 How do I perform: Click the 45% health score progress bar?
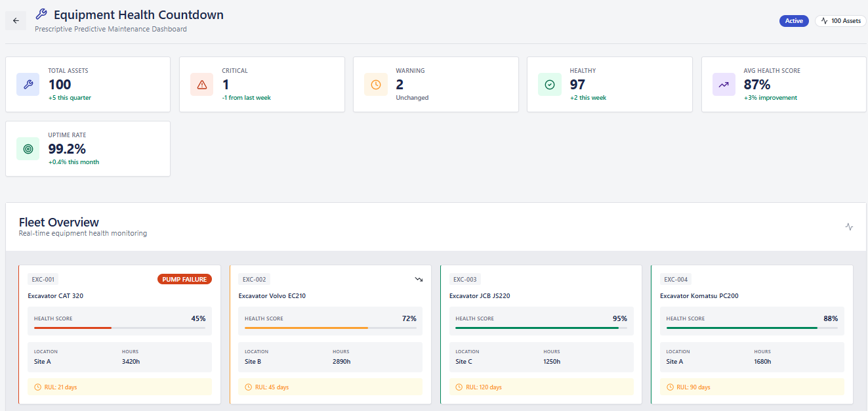point(119,327)
